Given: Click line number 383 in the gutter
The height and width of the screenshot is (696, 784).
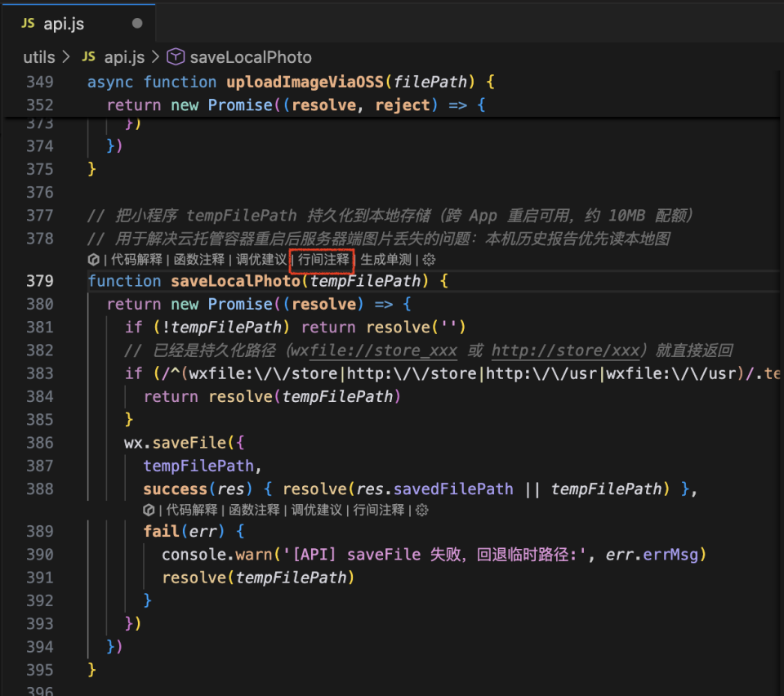Looking at the screenshot, I should [39, 373].
